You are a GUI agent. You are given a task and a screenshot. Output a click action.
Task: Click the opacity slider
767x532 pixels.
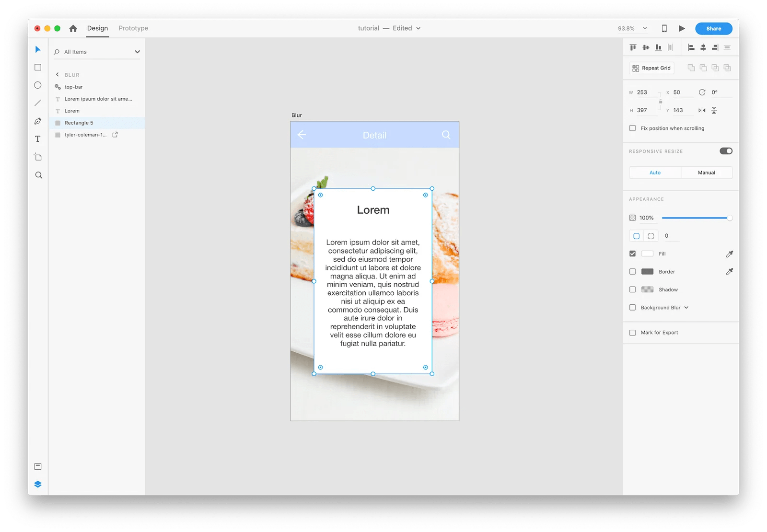pyautogui.click(x=697, y=218)
